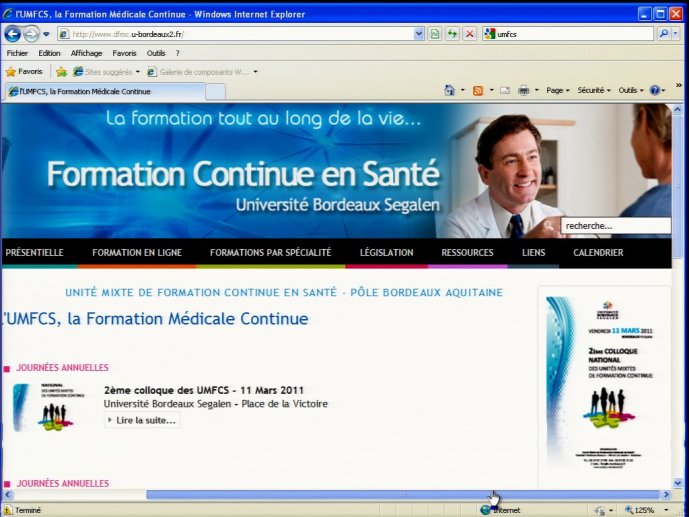Open the Affichage menu

[86, 53]
